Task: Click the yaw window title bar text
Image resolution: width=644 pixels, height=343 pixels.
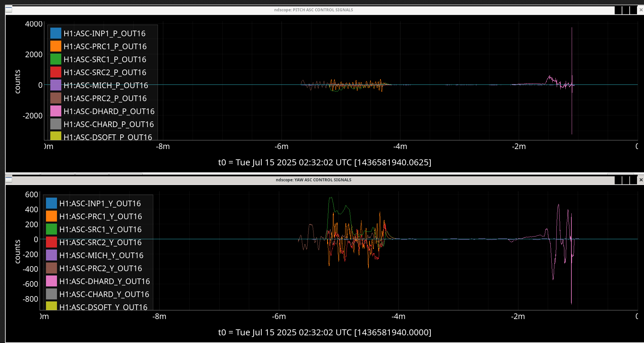Action: [313, 180]
